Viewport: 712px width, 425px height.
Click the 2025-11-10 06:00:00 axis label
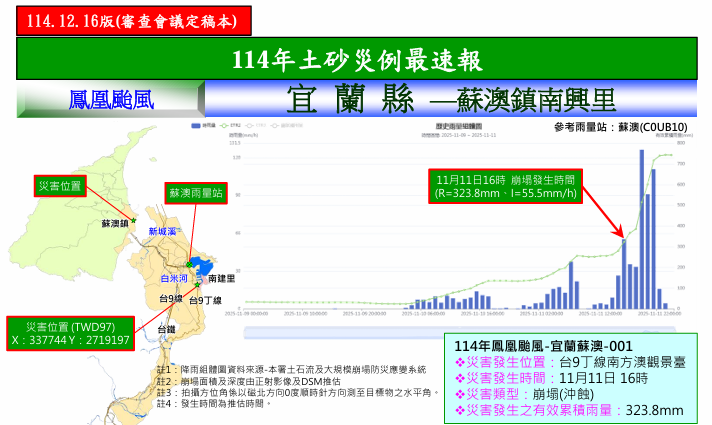424,314
